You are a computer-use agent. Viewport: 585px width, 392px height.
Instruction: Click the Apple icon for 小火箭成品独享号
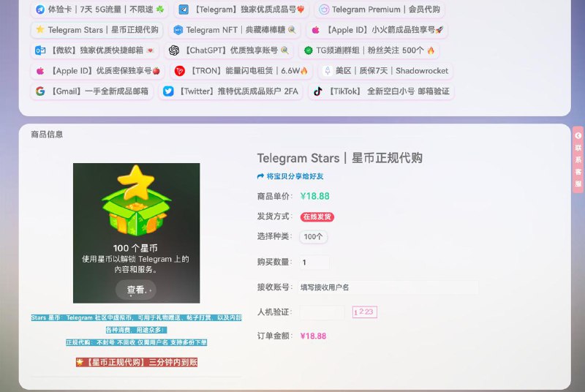pyautogui.click(x=316, y=30)
